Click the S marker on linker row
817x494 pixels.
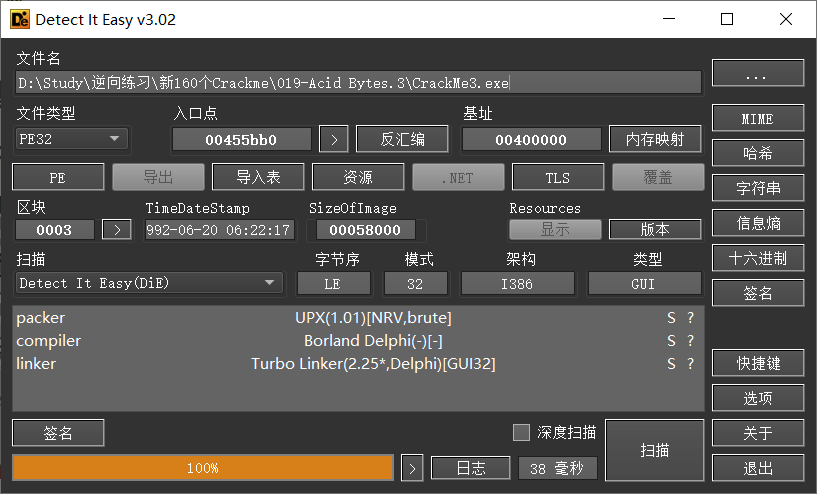tap(671, 364)
